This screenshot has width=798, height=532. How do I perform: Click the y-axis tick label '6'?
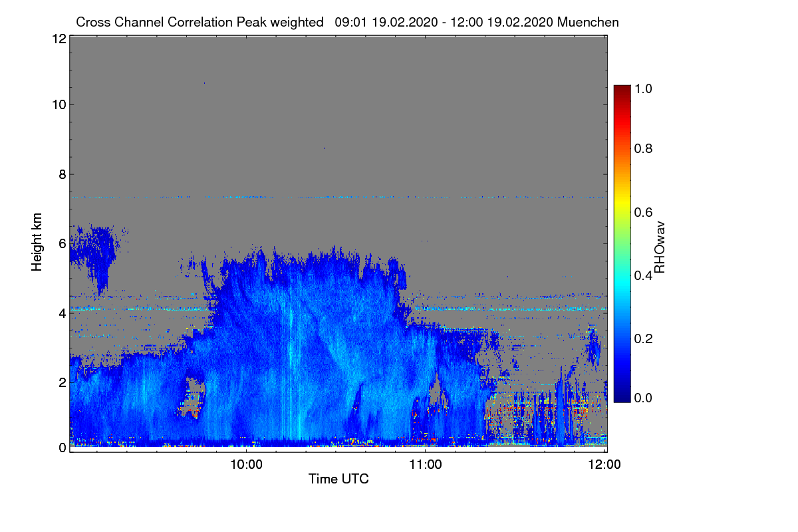pos(62,243)
